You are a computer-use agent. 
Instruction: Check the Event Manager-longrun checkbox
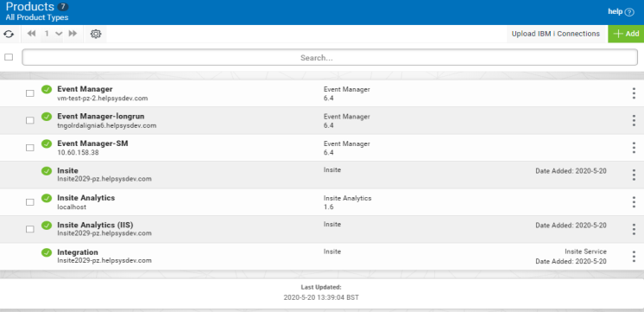[30, 120]
